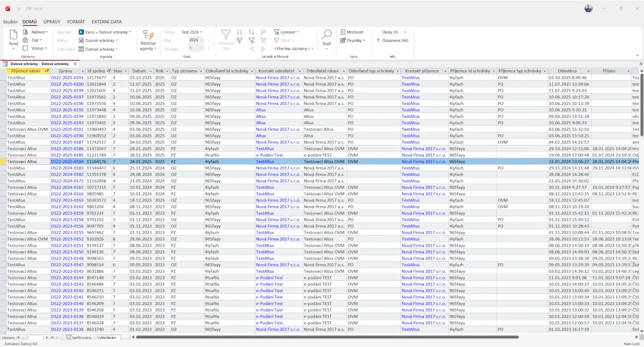Open Nástroje agendy tools
Screen dimensions: 644x347
click(148, 40)
